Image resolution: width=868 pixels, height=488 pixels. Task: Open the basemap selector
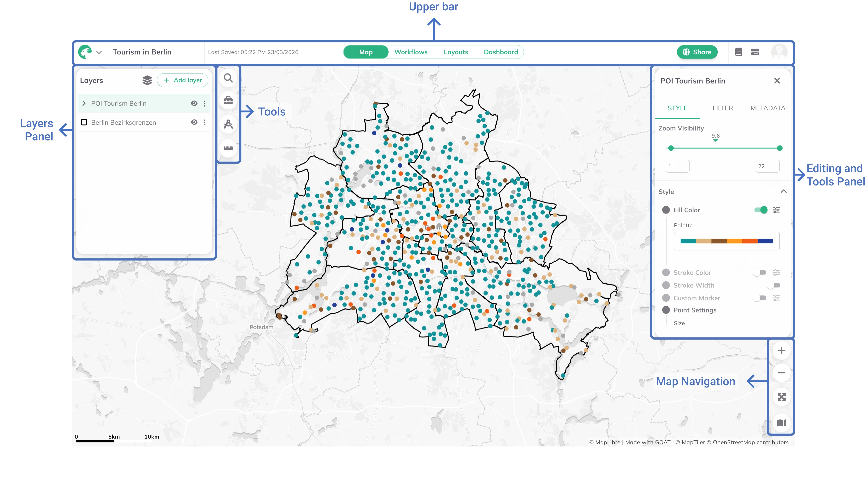click(x=782, y=423)
